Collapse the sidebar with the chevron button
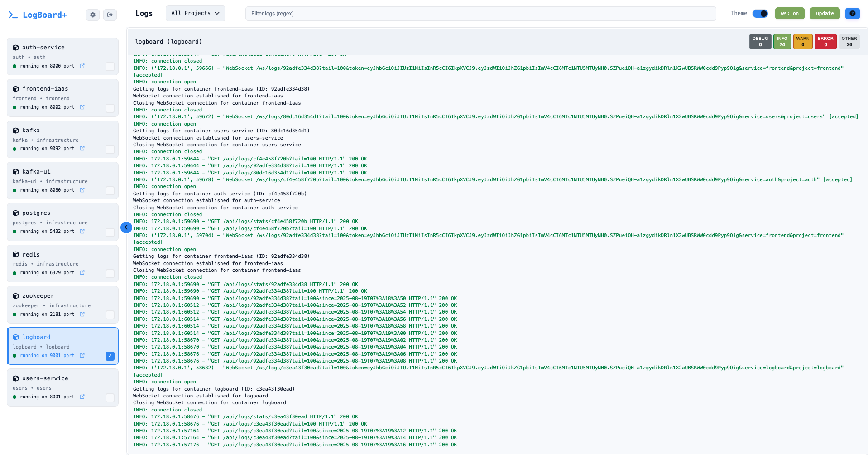 (x=126, y=227)
